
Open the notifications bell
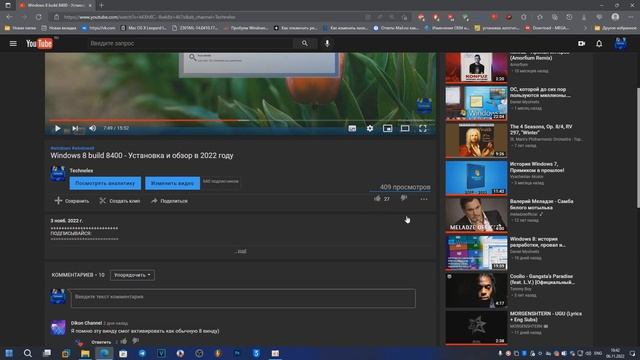pos(599,43)
